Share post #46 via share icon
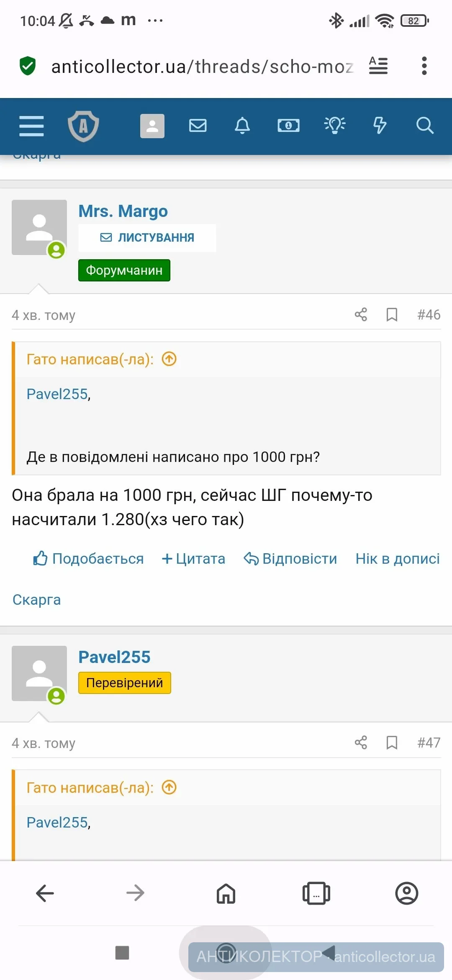The height and width of the screenshot is (980, 452). (x=361, y=315)
